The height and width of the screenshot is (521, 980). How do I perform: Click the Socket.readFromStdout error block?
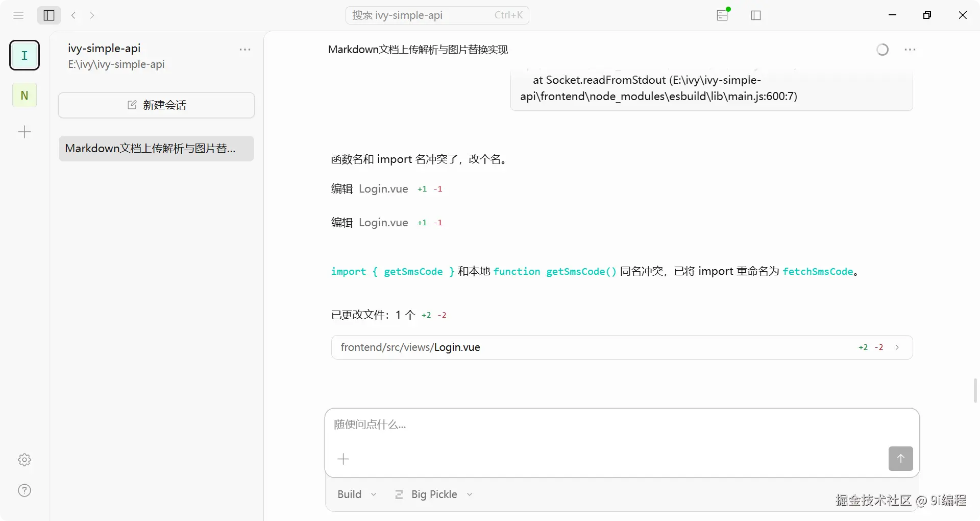712,88
